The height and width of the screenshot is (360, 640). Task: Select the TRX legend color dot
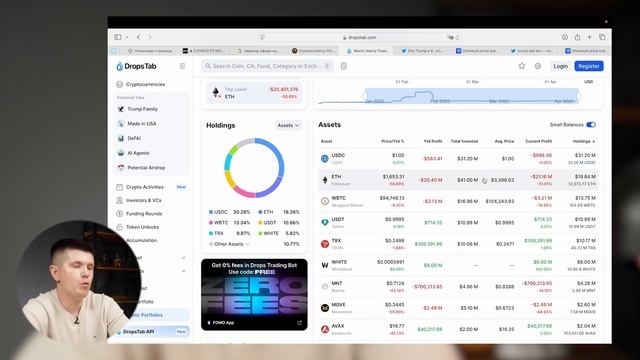[211, 233]
